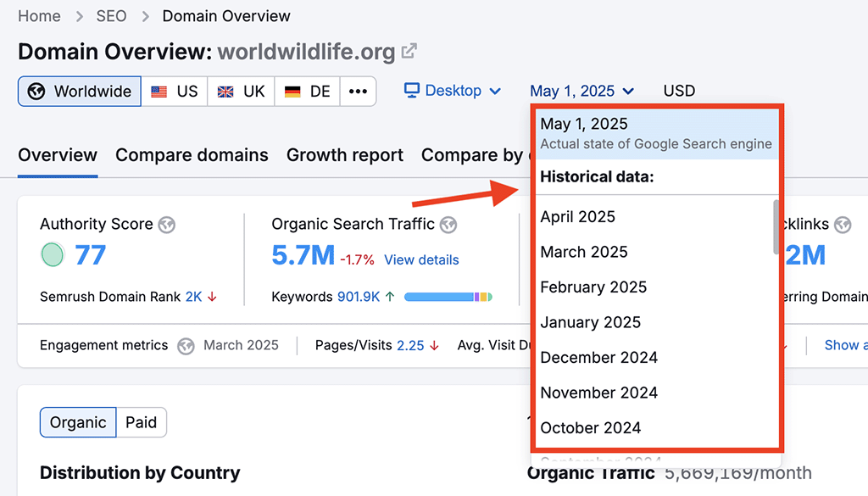Viewport: 868px width, 496px height.
Task: Choose May 1, 2025 current data option
Action: [657, 133]
